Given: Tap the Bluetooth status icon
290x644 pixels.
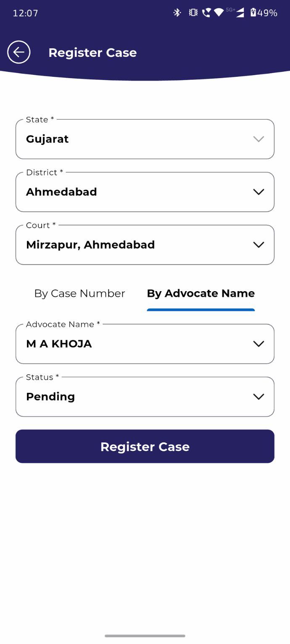Looking at the screenshot, I should pos(177,13).
